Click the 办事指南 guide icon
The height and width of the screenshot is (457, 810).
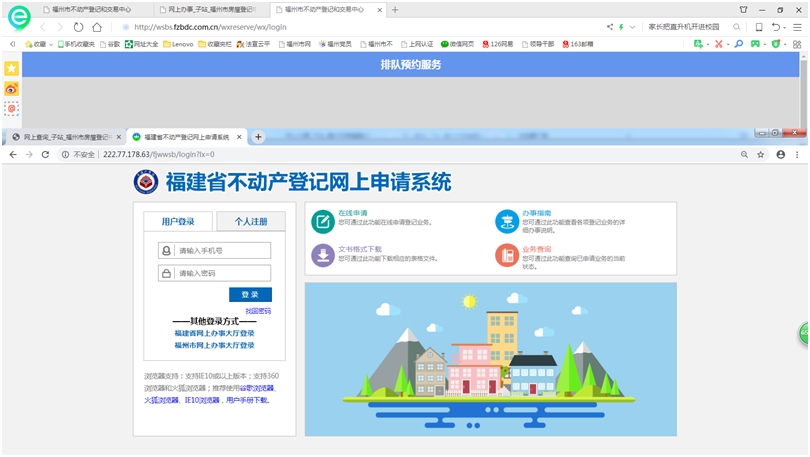(x=507, y=222)
